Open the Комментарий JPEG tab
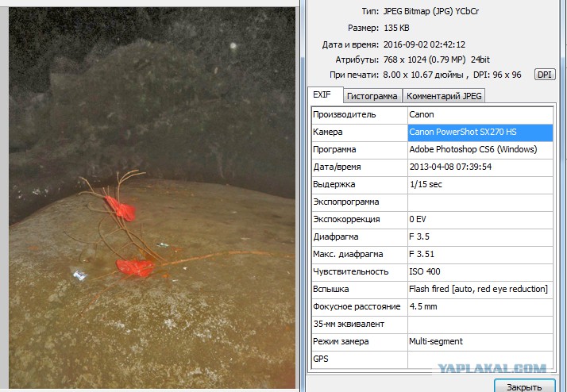 [x=443, y=96]
